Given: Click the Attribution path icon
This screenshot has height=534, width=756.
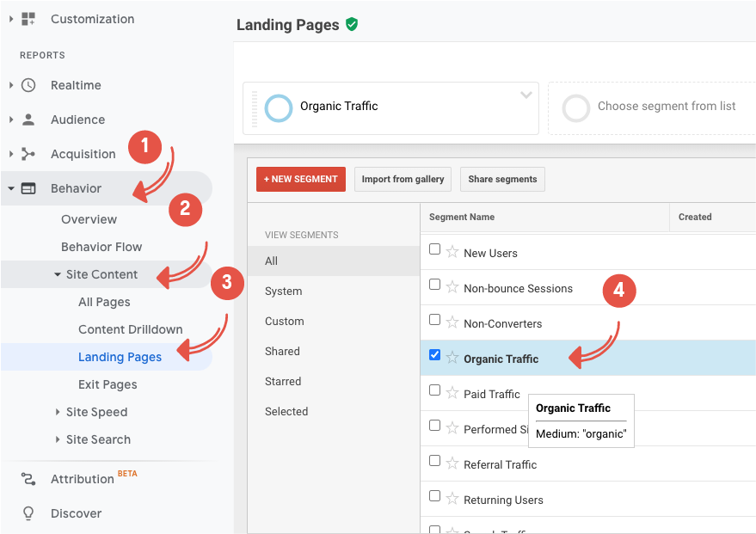Looking at the screenshot, I should [28, 479].
